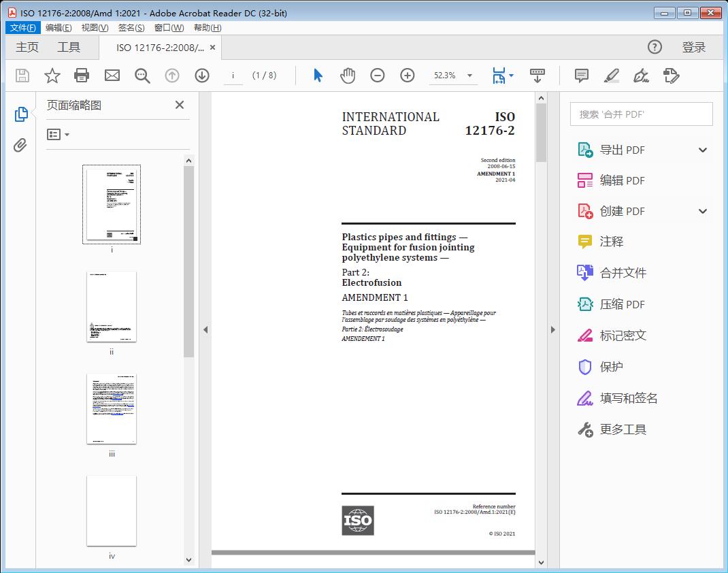The width and height of the screenshot is (728, 573).
Task: Bookmark document with the star icon
Action: pos(52,76)
